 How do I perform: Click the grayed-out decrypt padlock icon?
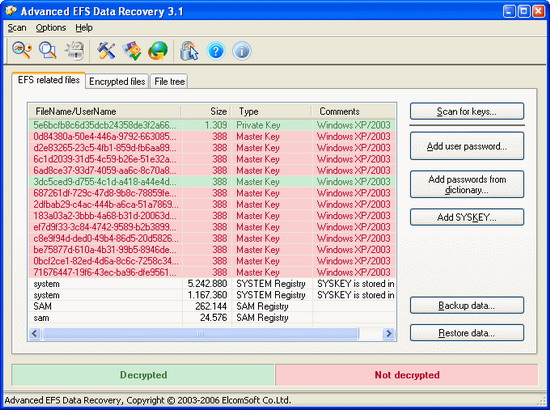[74, 50]
